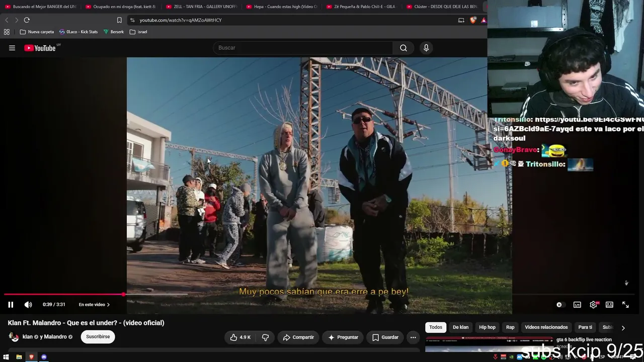Screen dimensions: 644x362
Task: Reload the page
Action: [27, 20]
